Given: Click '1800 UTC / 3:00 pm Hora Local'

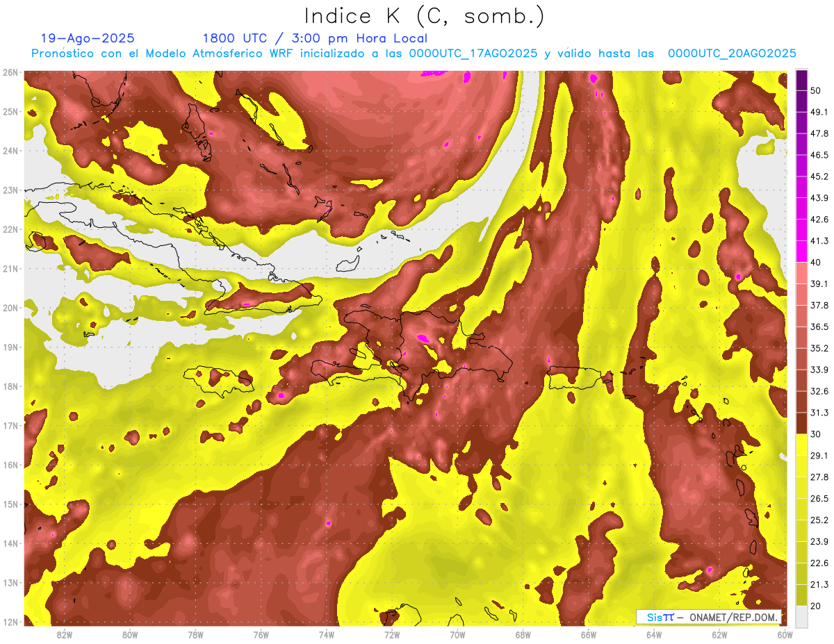Looking at the screenshot, I should point(315,39).
